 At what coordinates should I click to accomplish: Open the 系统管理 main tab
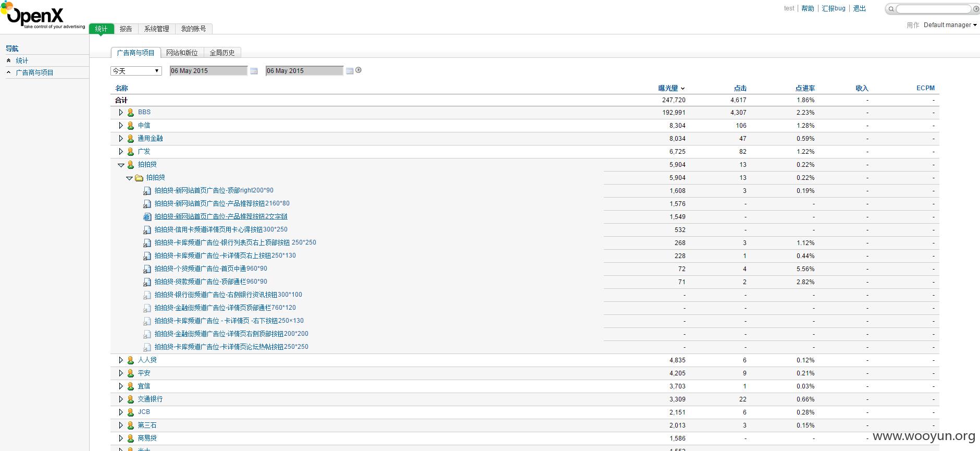157,29
